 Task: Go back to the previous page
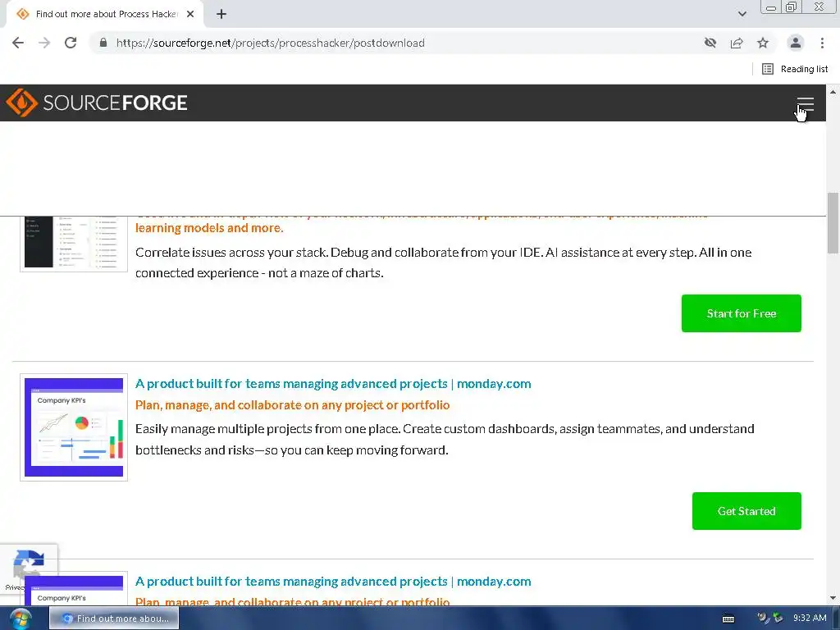18,43
